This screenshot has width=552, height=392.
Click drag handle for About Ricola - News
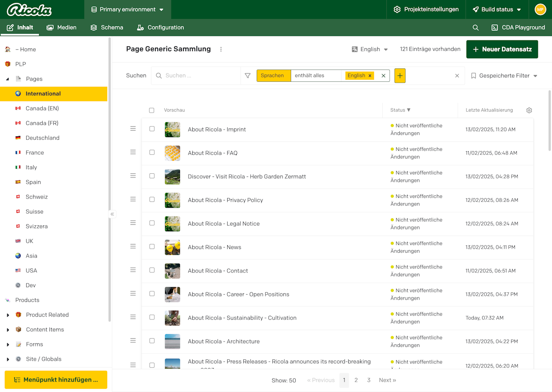coord(133,246)
